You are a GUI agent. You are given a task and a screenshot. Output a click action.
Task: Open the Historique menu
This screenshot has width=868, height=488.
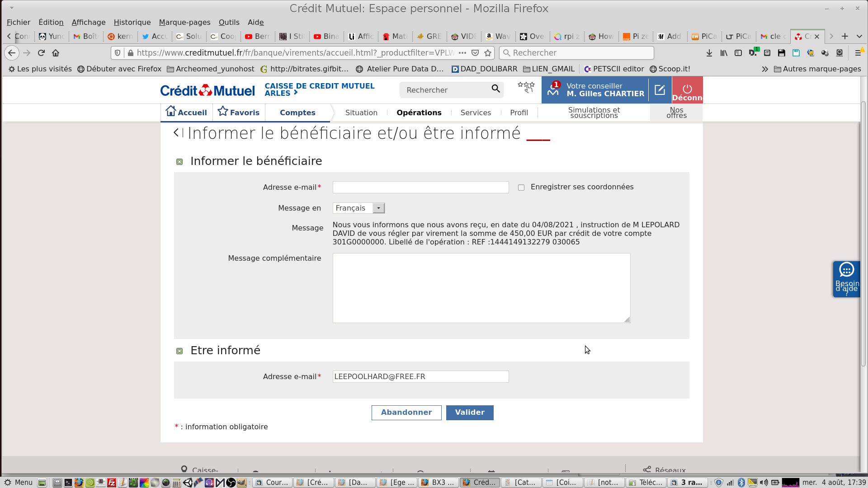coord(132,22)
